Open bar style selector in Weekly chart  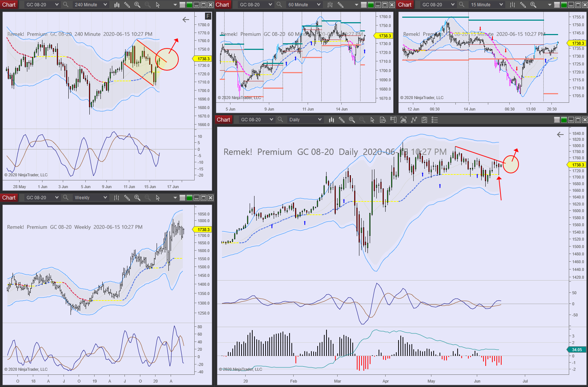click(x=117, y=198)
